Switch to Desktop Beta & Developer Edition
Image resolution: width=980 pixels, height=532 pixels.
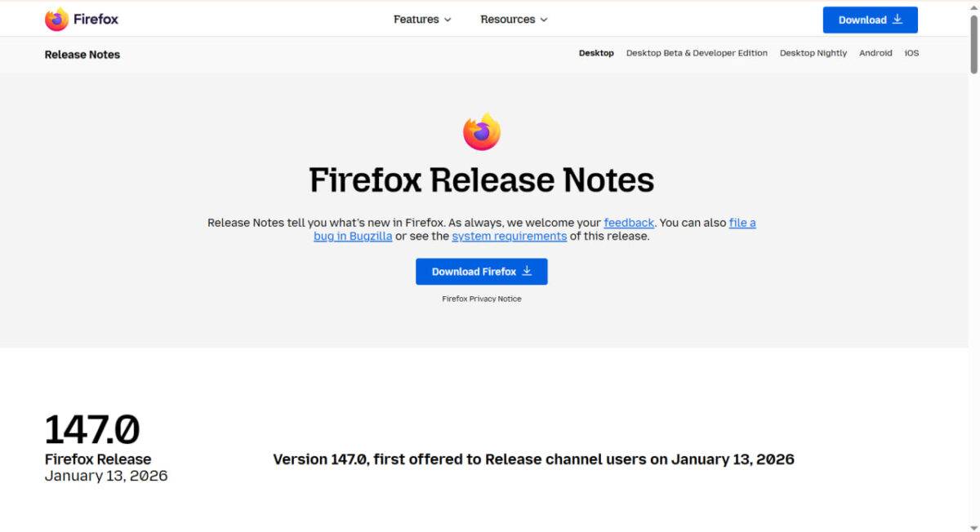697,53
